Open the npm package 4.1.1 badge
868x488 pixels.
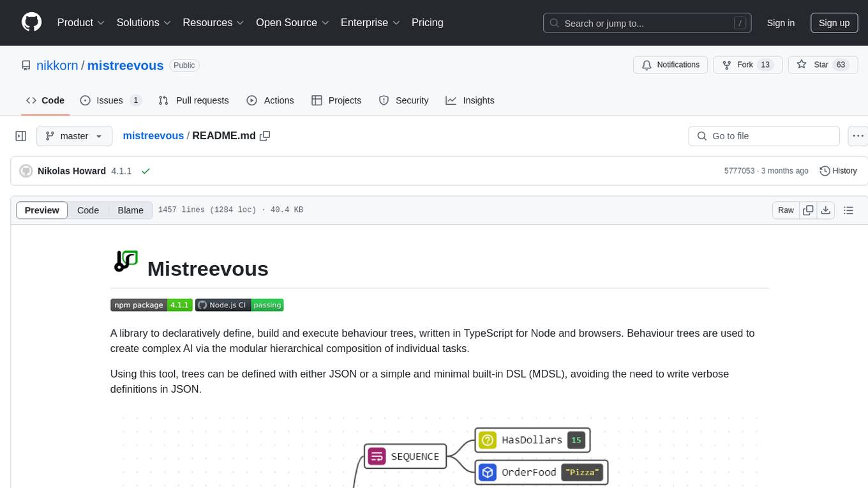pos(151,305)
